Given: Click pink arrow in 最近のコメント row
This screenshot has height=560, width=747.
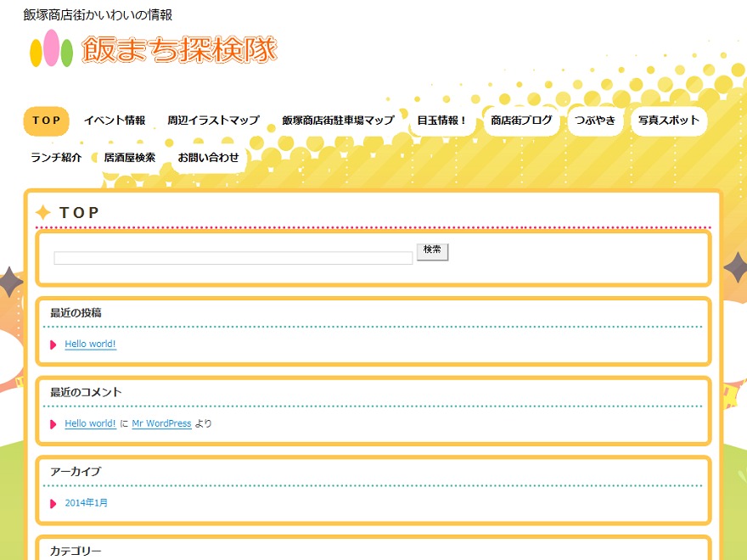Looking at the screenshot, I should 53,423.
